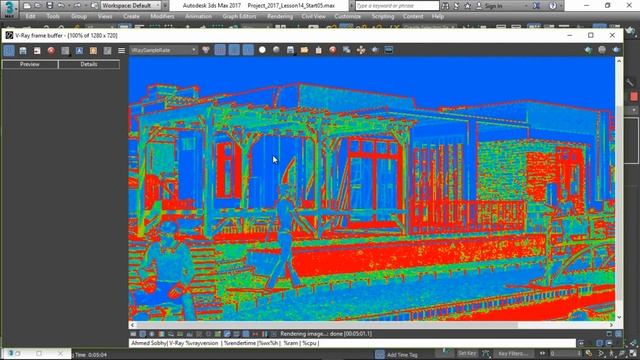Image resolution: width=640 pixels, height=360 pixels.
Task: Toggle the middle blue channel button (green channel)
Action: pos(234,50)
